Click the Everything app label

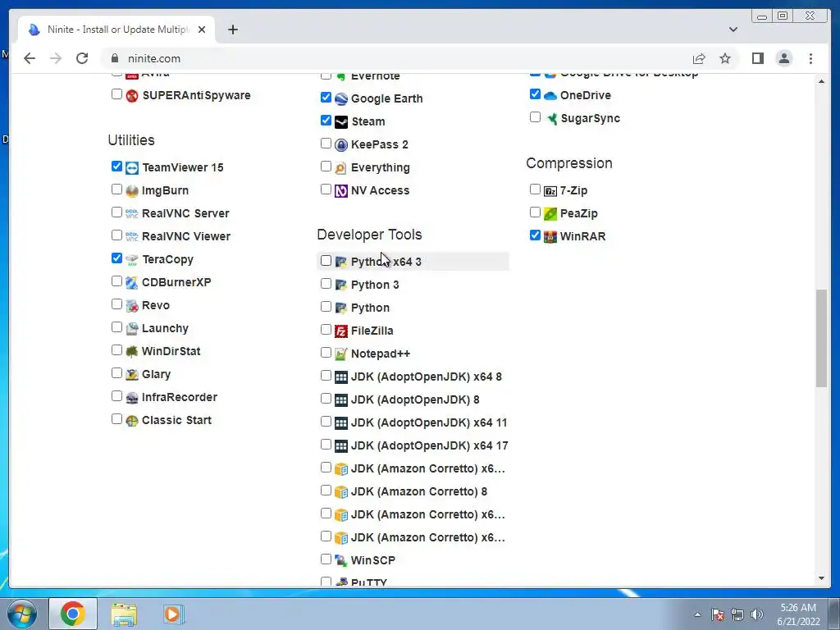[x=381, y=167]
